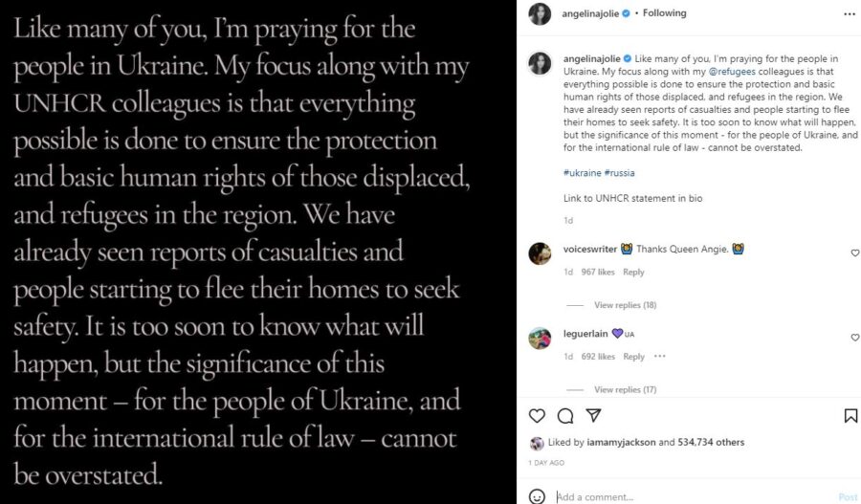Toggle the Following button in header
Viewport: 861px width, 504px height.
click(x=665, y=12)
